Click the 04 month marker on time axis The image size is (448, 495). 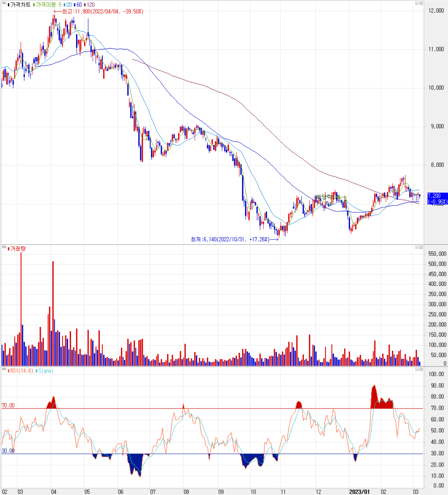pyautogui.click(x=54, y=492)
